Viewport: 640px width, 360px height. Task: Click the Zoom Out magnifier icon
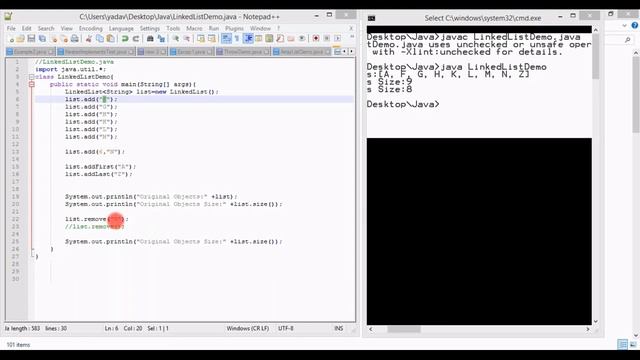click(x=187, y=39)
